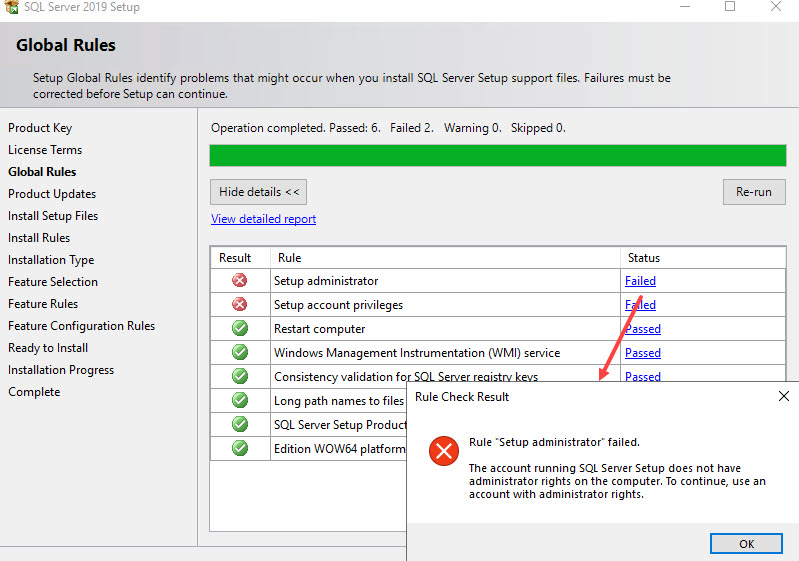Click the passed icon for Edition WOW64 platform
Screen dimensions: 799x561
[239, 448]
